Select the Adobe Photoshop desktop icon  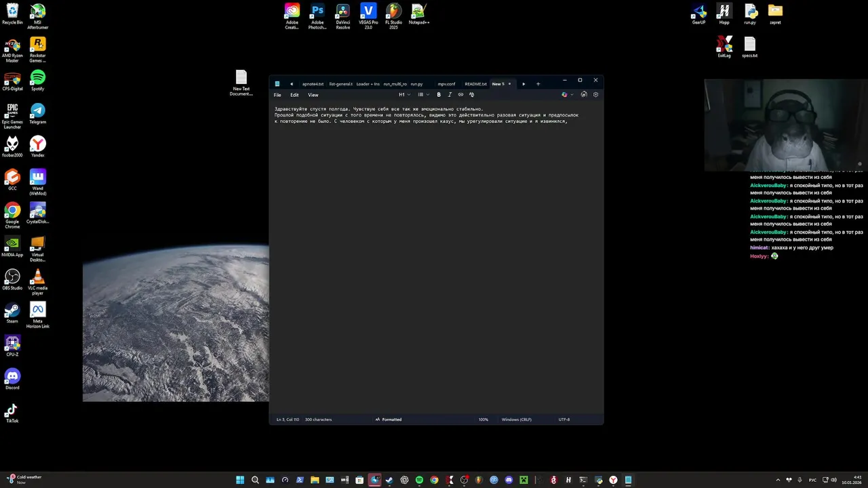coord(317,16)
